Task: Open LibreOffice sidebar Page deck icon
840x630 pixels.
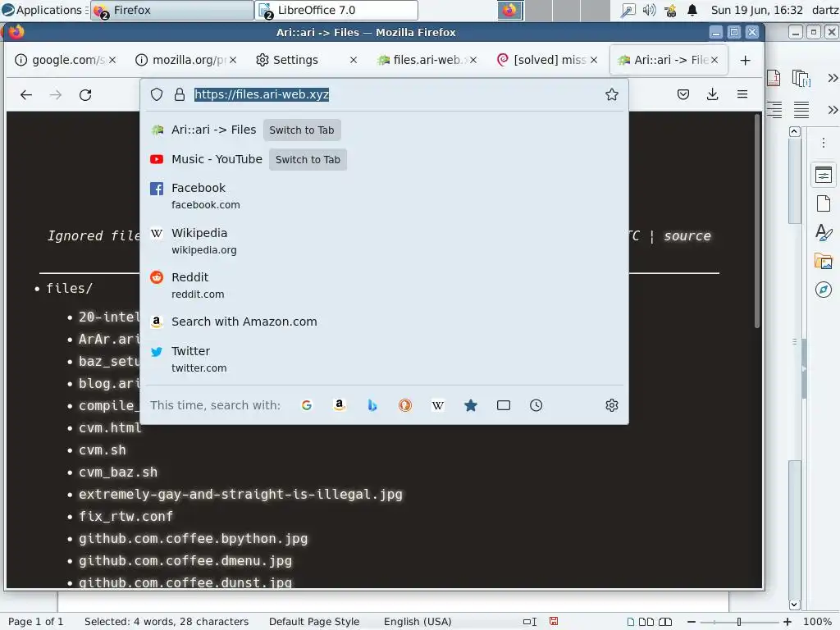Action: point(824,203)
